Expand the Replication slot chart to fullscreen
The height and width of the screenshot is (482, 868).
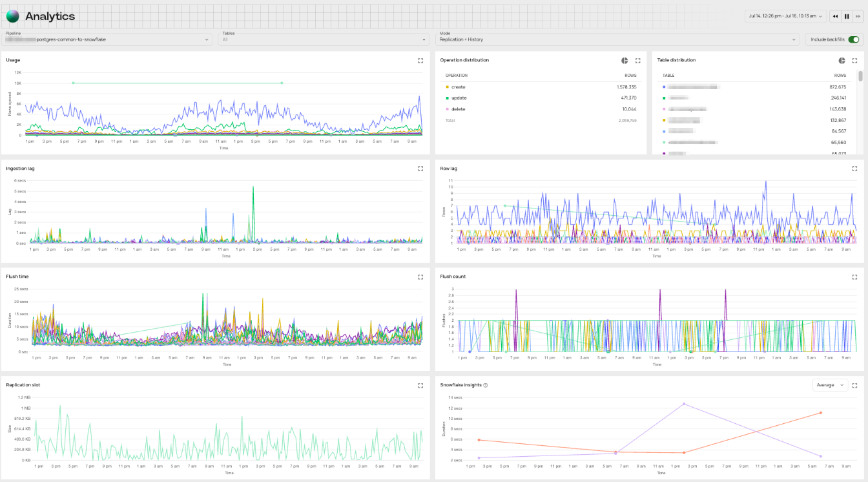420,384
